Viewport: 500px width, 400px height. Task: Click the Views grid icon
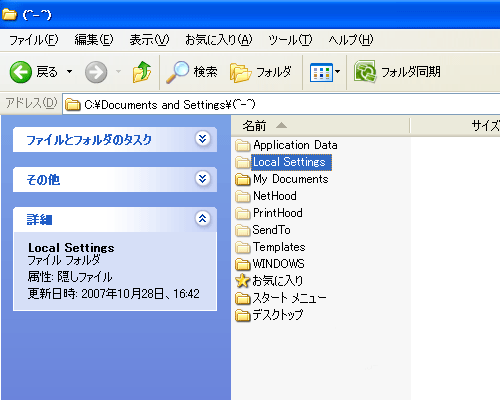coord(321,72)
